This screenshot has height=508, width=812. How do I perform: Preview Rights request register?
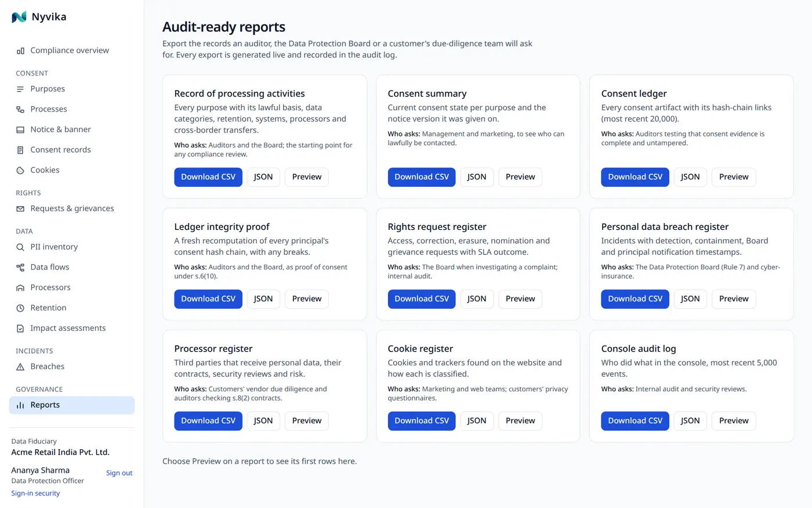520,299
